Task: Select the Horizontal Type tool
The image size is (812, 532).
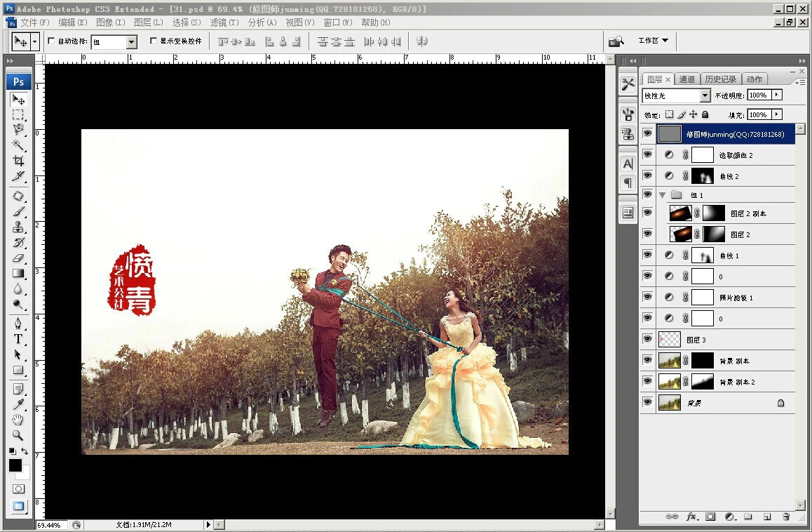Action: [18, 339]
